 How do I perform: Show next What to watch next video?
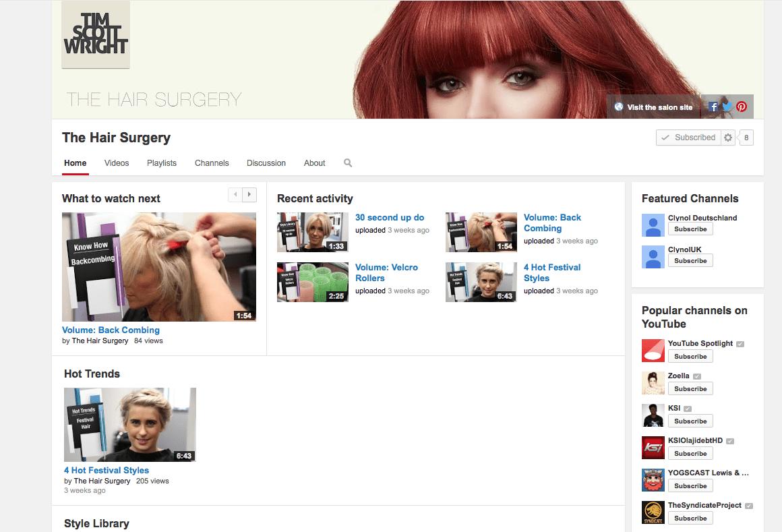[249, 194]
